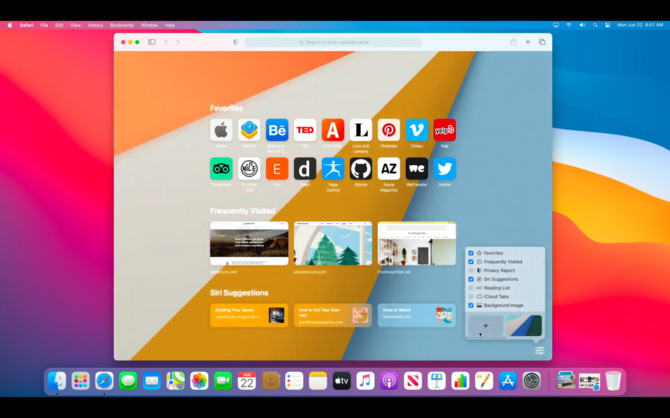Click the Privacy Report shield icon

click(x=236, y=42)
